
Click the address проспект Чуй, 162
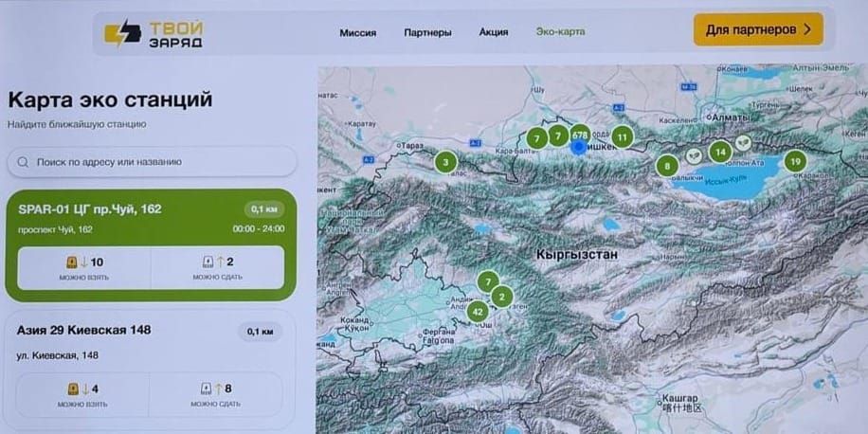tap(55, 229)
